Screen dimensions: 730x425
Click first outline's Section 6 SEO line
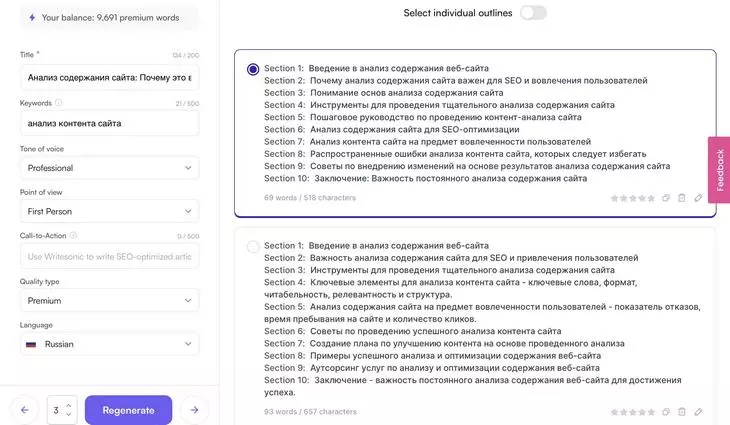(392, 129)
